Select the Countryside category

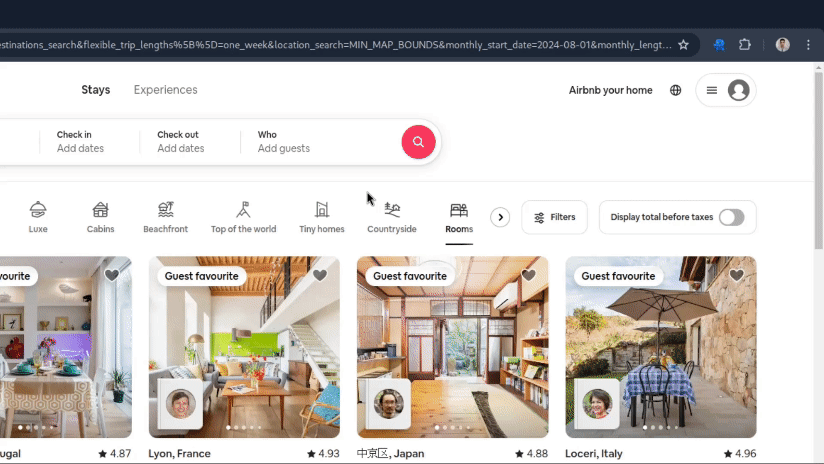[392, 217]
